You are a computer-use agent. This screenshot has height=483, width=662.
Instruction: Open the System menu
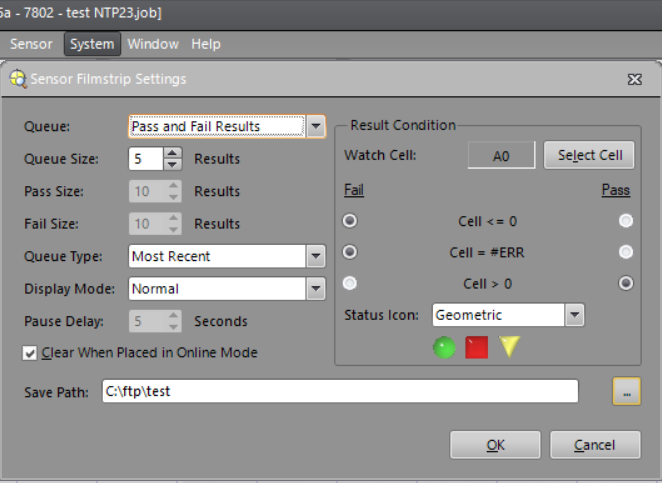92,44
